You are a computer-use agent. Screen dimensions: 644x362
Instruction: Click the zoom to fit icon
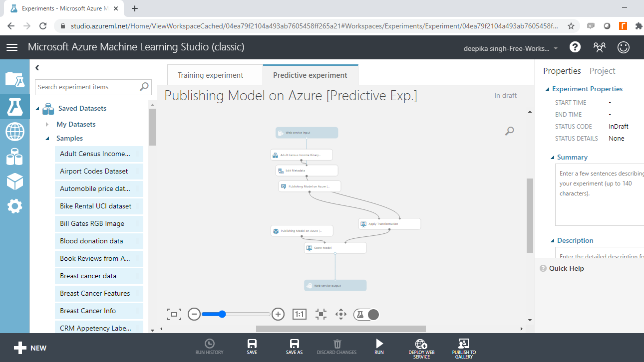click(321, 314)
